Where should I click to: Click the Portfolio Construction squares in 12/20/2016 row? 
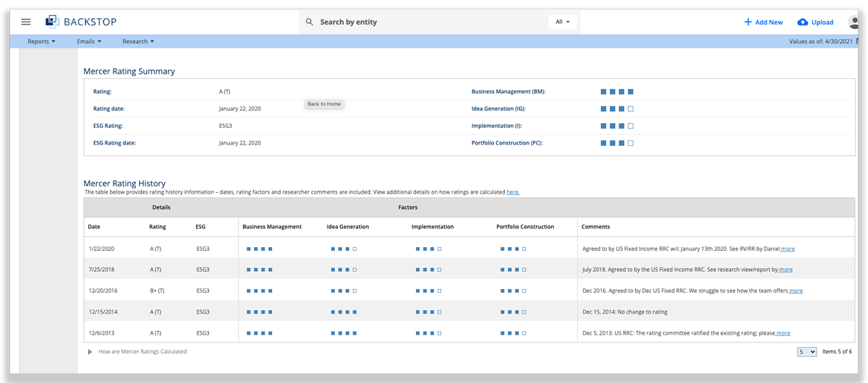point(513,291)
